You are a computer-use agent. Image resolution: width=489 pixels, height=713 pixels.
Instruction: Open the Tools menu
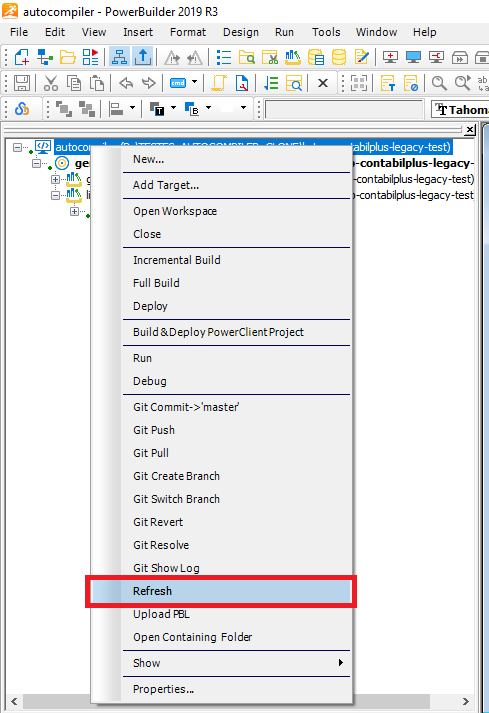click(326, 32)
